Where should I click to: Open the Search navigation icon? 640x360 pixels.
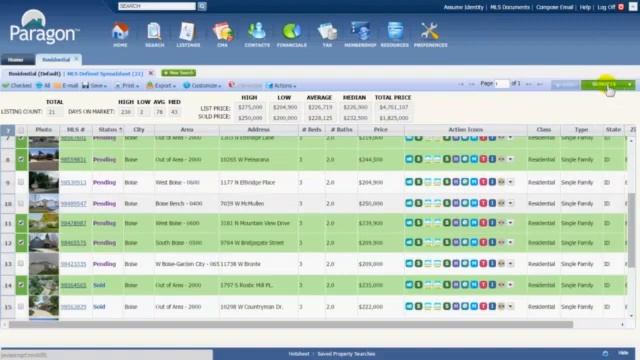point(154,35)
